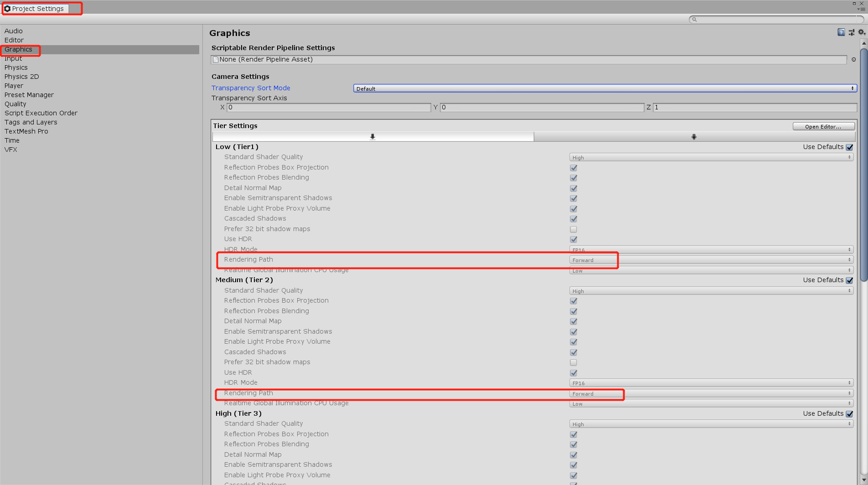Open the Physics 2D settings category
868x485 pixels.
tap(22, 77)
